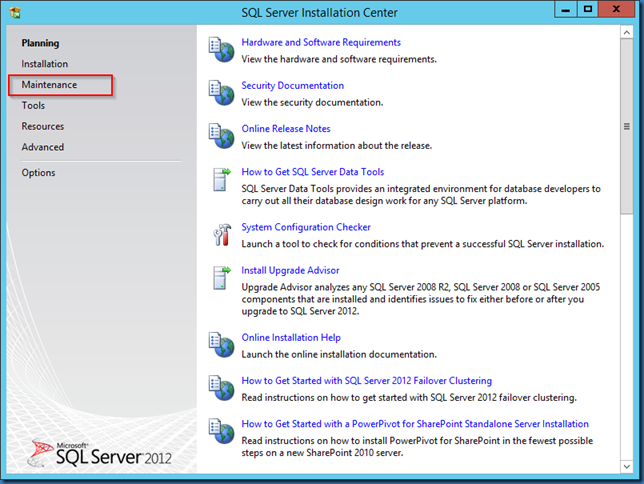Click the Install Upgrade Advisor link
The width and height of the screenshot is (644, 484).
click(x=290, y=270)
